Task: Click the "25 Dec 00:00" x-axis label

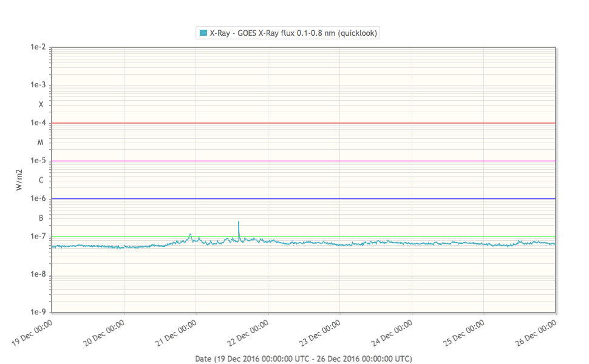Action: [464, 333]
